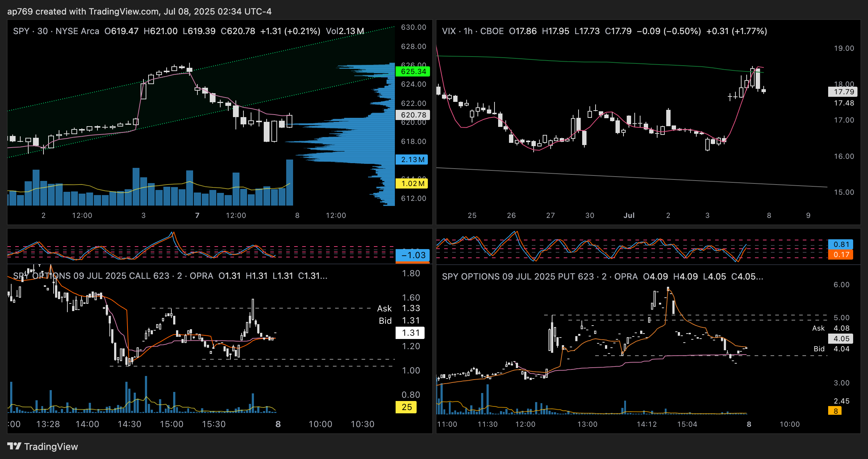Image resolution: width=868 pixels, height=459 pixels.
Task: Click the call option Bid 1.31 label
Action: click(x=399, y=321)
